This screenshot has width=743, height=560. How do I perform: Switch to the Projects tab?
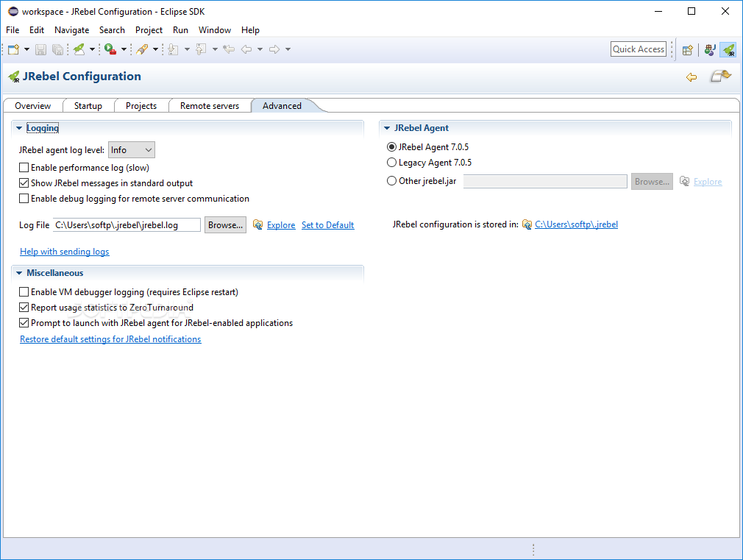(x=141, y=106)
